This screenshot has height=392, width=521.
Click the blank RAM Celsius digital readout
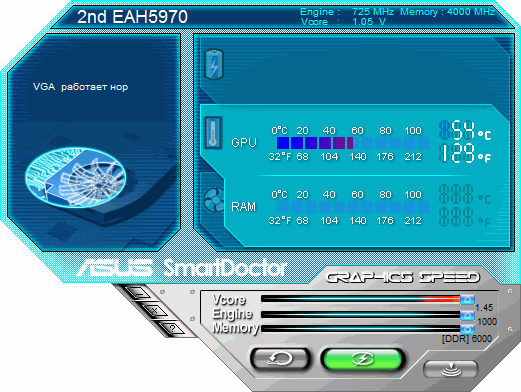(x=465, y=194)
